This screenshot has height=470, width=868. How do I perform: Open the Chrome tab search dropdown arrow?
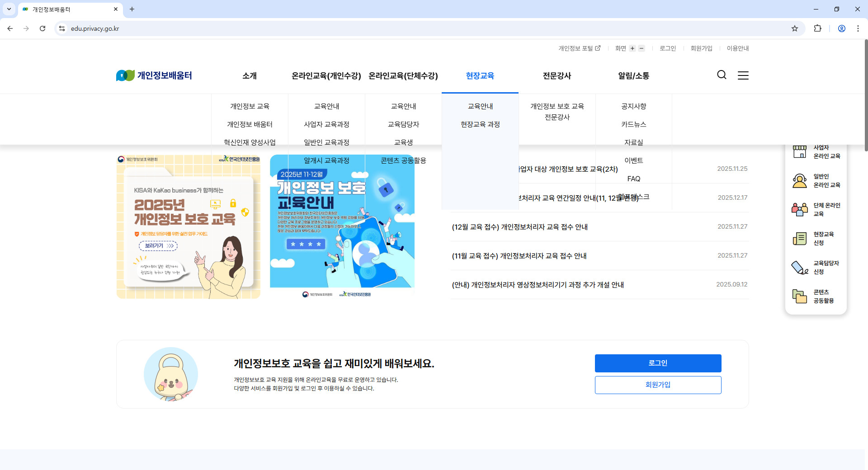coord(9,9)
